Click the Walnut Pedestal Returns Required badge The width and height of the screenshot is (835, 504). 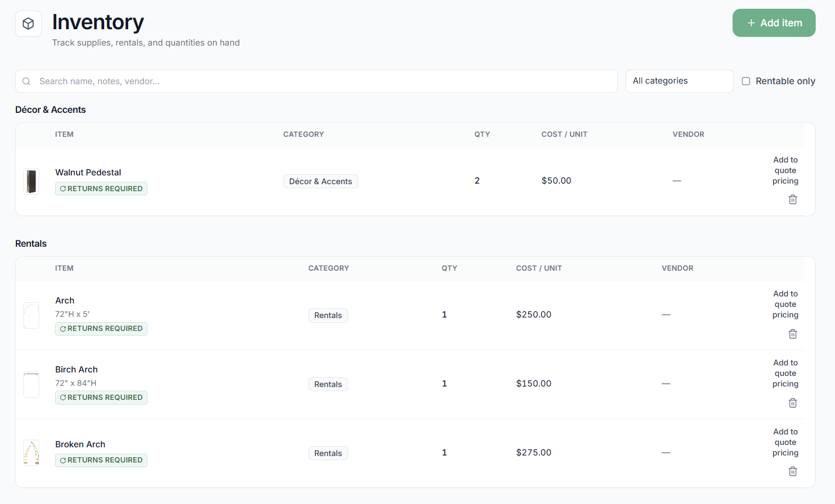[101, 189]
